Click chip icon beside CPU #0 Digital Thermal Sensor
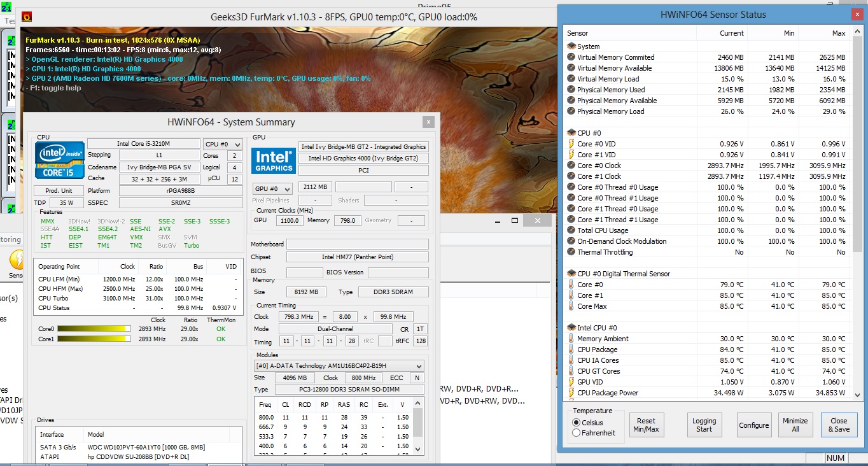 coord(571,274)
